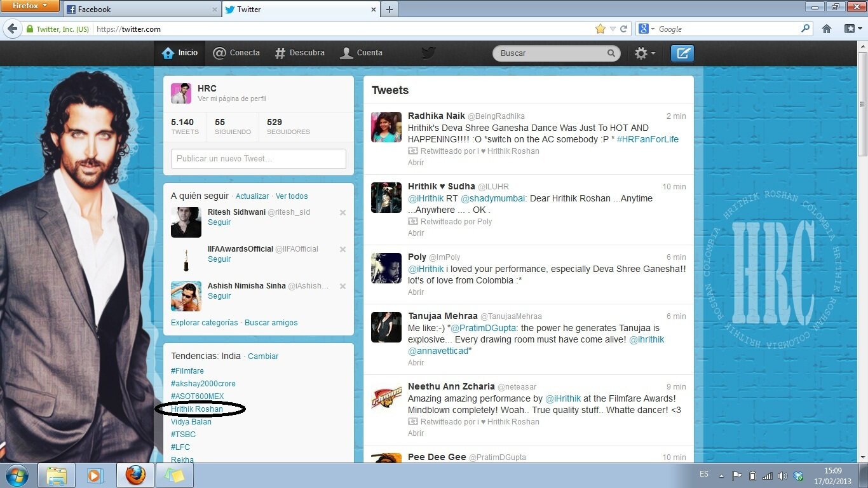The image size is (868, 488).
Task: Click the search magnifier in Buscar box
Action: pos(611,53)
